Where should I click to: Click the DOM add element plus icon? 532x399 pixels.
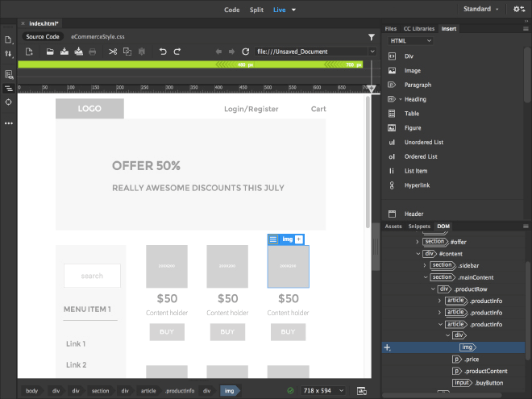coord(387,347)
